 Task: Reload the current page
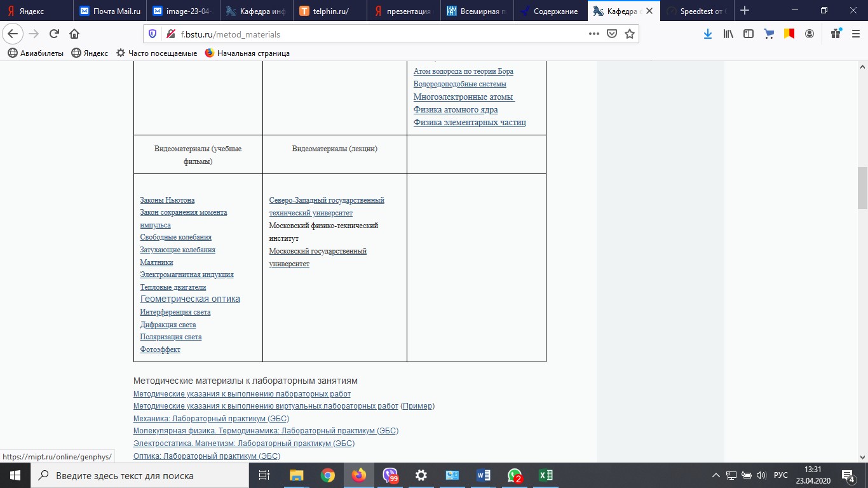coord(54,34)
